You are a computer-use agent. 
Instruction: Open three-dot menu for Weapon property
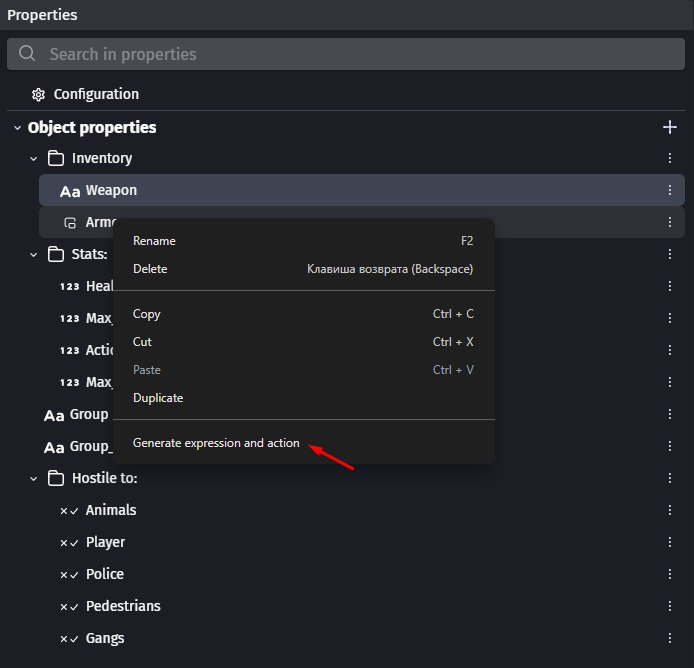coord(670,190)
